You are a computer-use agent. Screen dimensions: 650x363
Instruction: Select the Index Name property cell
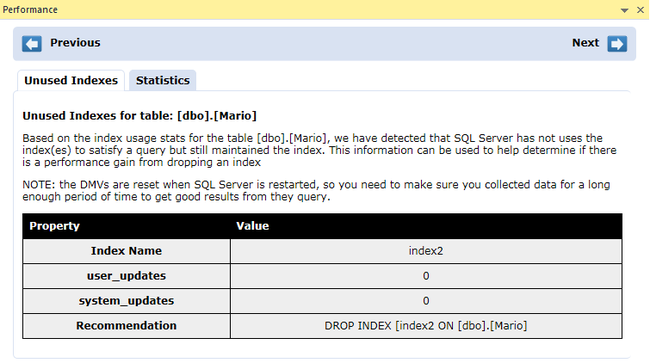(126, 251)
